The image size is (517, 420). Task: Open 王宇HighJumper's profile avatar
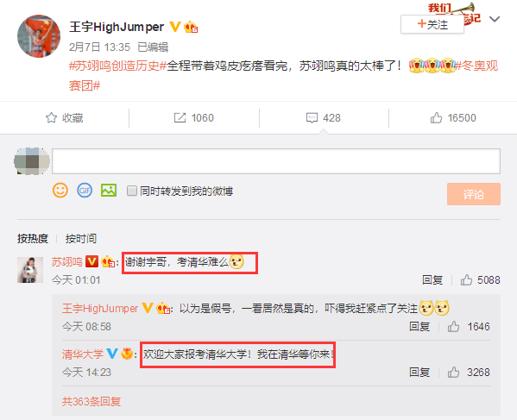tap(39, 36)
